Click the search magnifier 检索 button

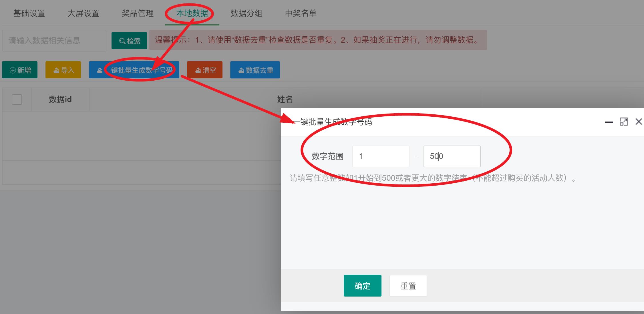pos(129,41)
